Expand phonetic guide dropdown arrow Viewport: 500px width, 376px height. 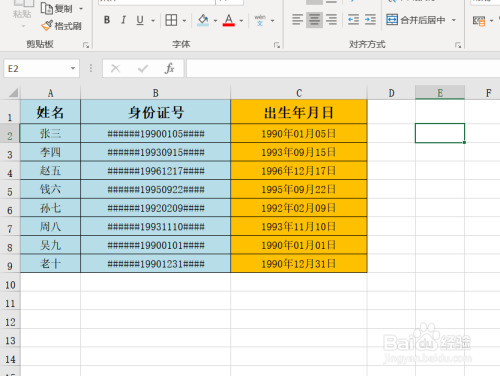click(273, 21)
